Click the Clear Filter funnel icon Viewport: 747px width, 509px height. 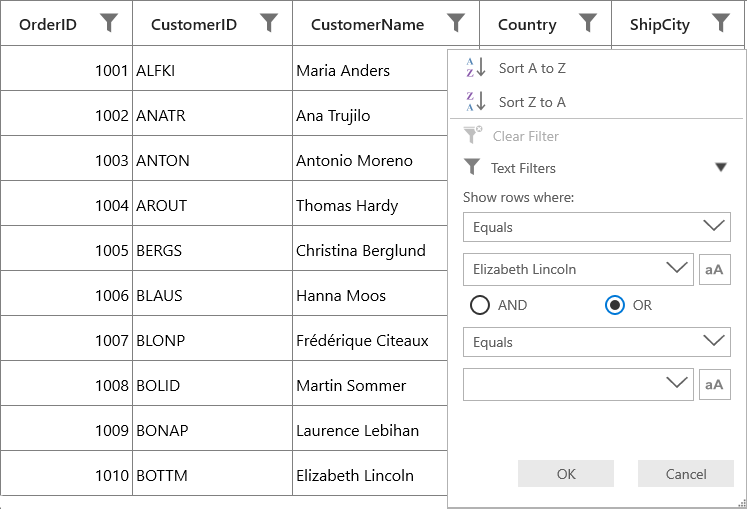pyautogui.click(x=473, y=135)
